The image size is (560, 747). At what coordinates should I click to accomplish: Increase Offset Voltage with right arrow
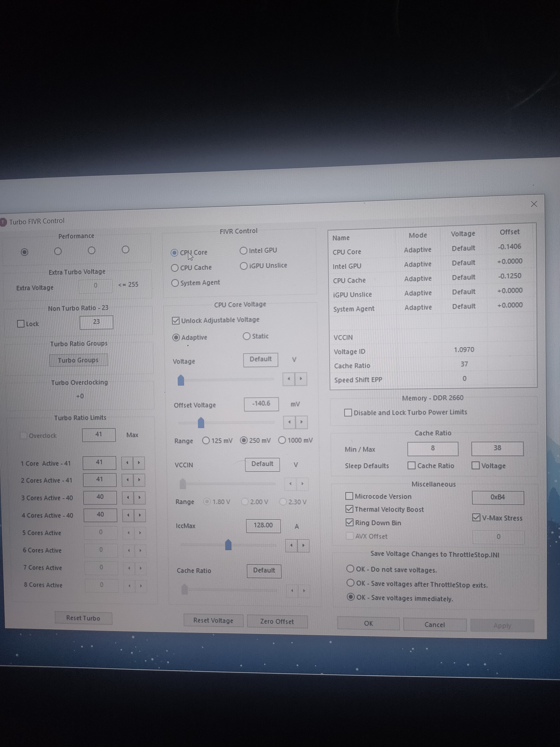pos(301,422)
